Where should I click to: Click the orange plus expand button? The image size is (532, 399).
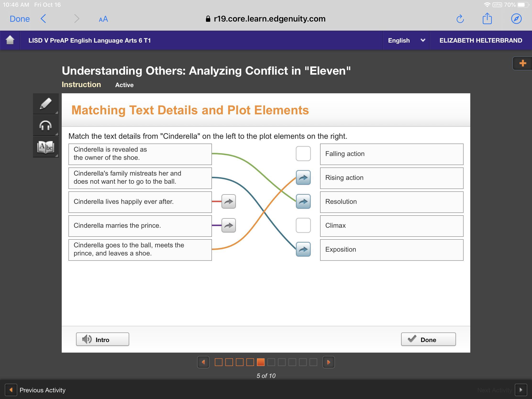522,63
